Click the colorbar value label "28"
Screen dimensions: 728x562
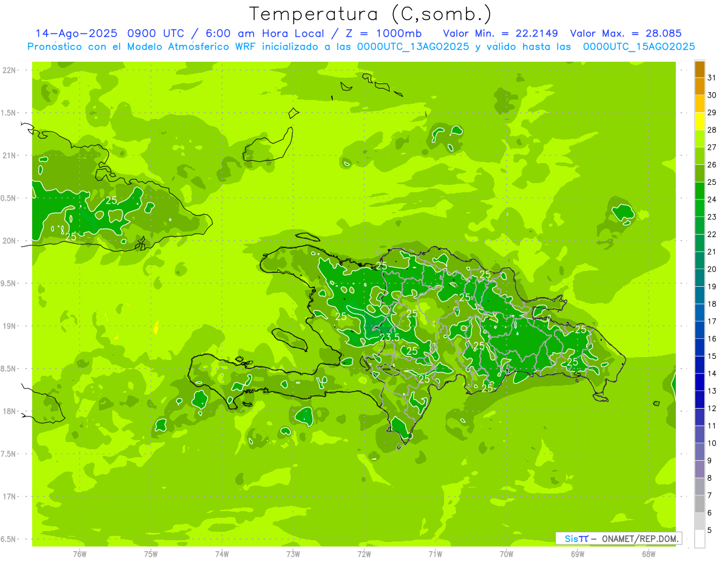(712, 130)
